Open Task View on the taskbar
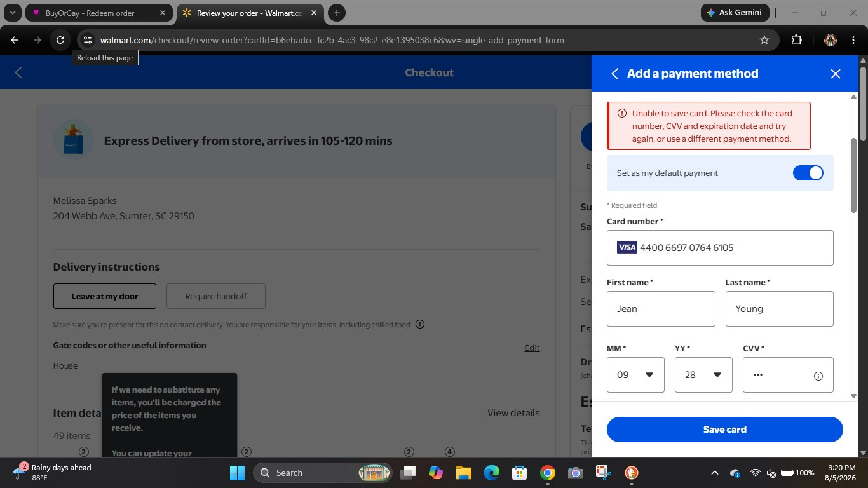The image size is (868, 488). tap(407, 473)
